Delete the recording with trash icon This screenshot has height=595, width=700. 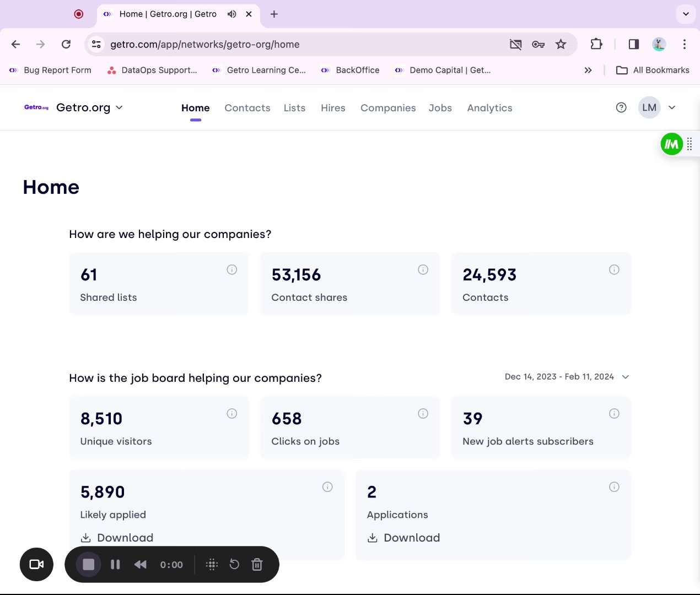click(257, 564)
